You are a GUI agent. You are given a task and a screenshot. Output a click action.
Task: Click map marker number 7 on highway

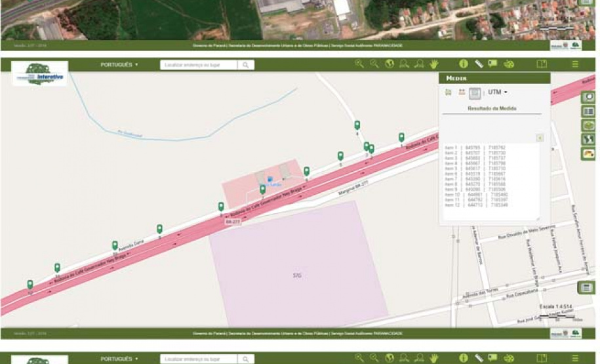coord(262,189)
